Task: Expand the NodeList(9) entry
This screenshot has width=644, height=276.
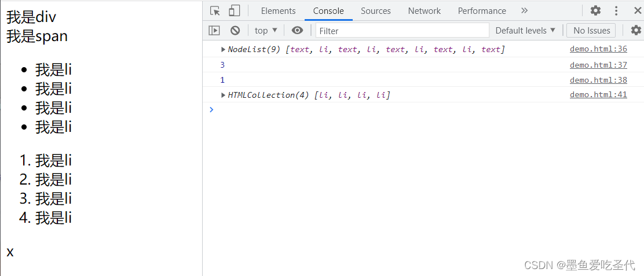Action: tap(224, 50)
